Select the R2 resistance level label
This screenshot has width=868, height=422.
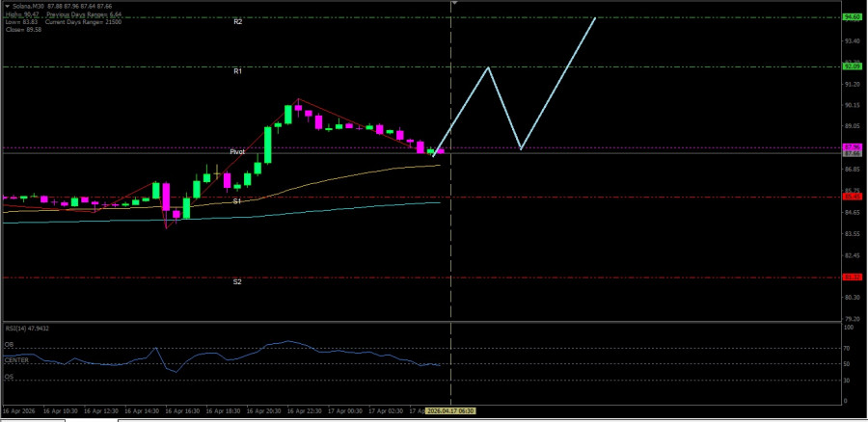[x=237, y=21]
